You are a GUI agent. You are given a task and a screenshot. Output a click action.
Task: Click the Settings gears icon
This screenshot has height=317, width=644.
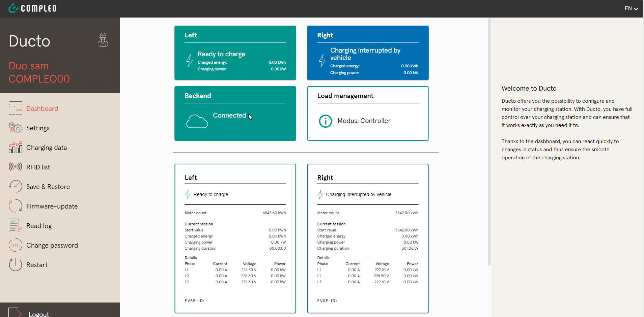(x=16, y=128)
